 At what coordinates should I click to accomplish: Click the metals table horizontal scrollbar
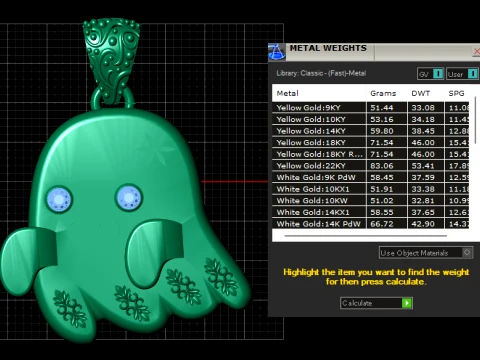pyautogui.click(x=366, y=236)
